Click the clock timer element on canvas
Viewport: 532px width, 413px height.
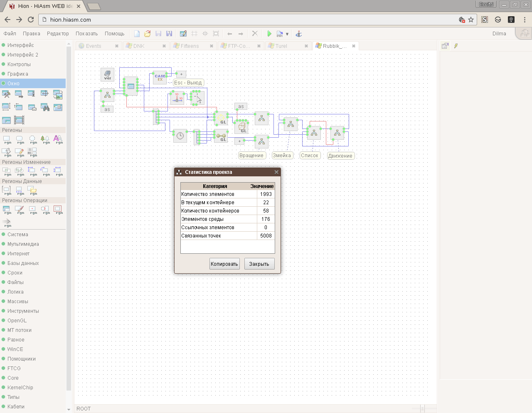click(x=180, y=136)
